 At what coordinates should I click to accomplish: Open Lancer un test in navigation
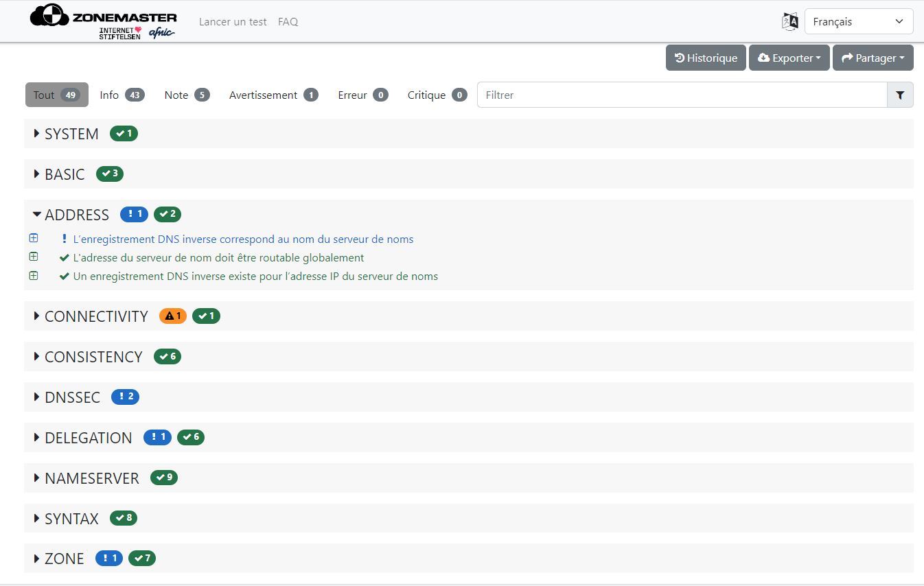tap(233, 22)
